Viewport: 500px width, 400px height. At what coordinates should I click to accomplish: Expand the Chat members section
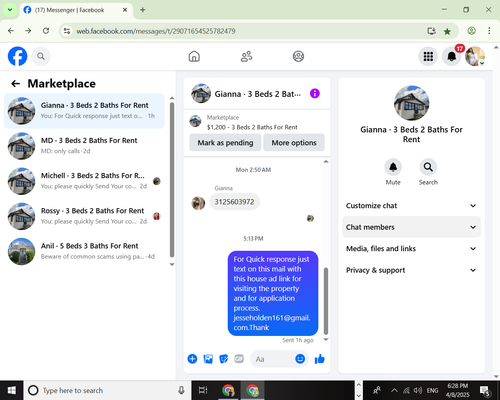[411, 227]
